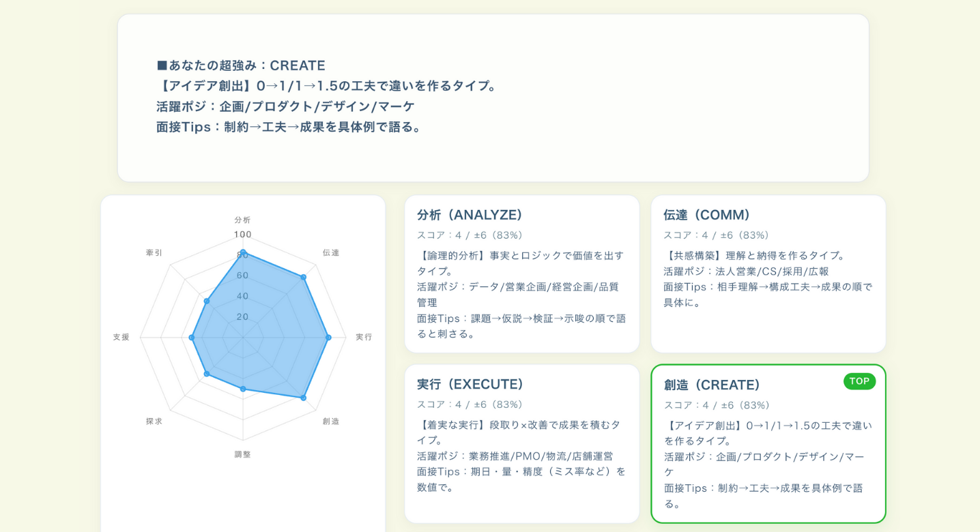The height and width of the screenshot is (532, 980).
Task: Click the 牽引 axis label on chart
Action: [x=154, y=253]
